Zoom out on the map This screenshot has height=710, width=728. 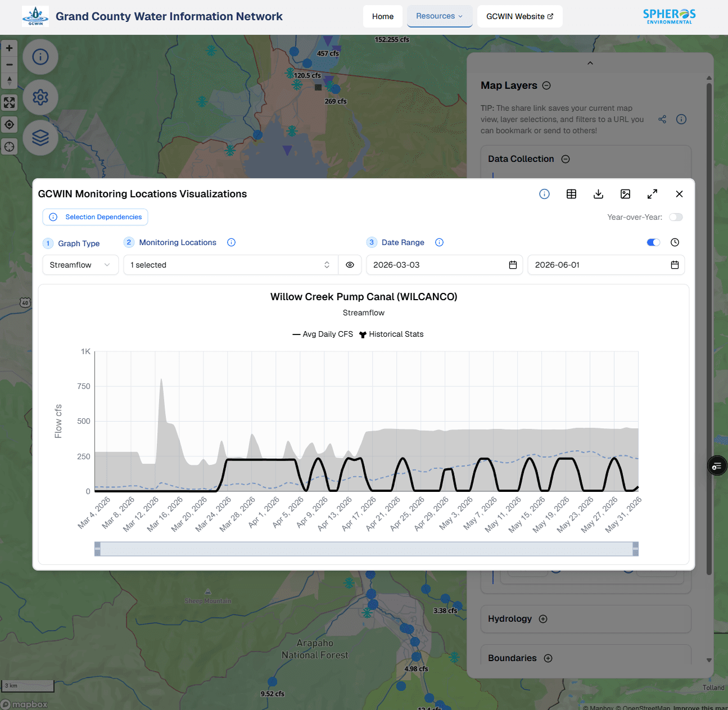[x=10, y=65]
